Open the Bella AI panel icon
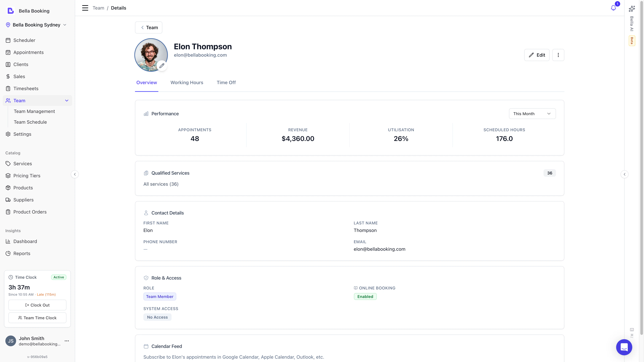Image resolution: width=644 pixels, height=362 pixels. tap(632, 9)
